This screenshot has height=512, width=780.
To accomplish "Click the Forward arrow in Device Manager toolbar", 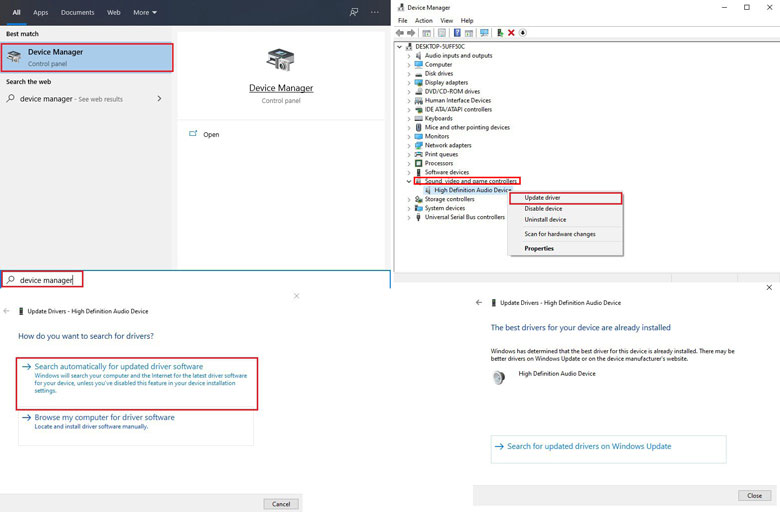I will pyautogui.click(x=411, y=33).
